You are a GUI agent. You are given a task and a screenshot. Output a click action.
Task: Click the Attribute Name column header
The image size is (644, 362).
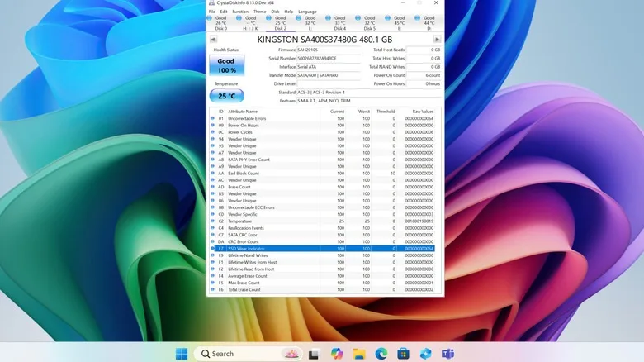(x=243, y=112)
